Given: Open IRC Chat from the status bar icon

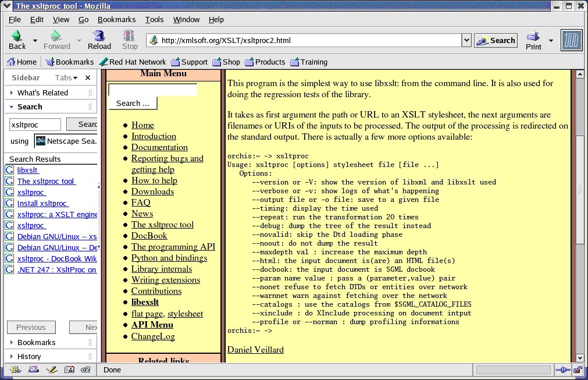Looking at the screenshot, I should (85, 370).
